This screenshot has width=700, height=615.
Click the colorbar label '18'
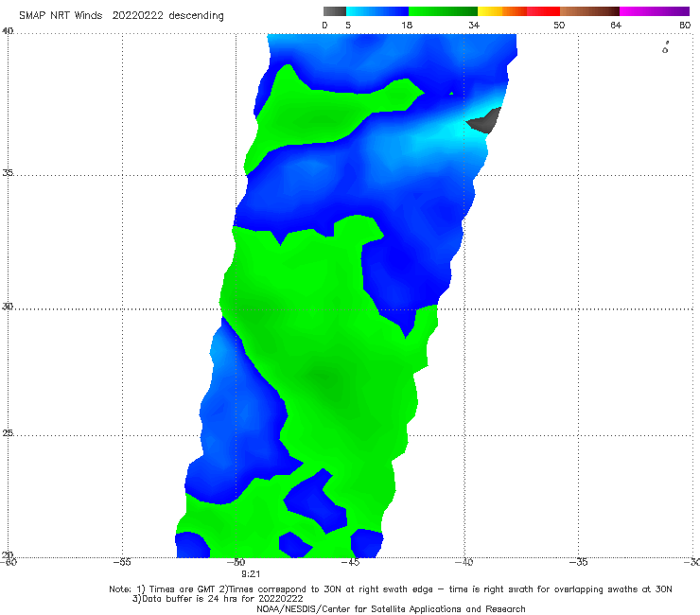tap(407, 25)
